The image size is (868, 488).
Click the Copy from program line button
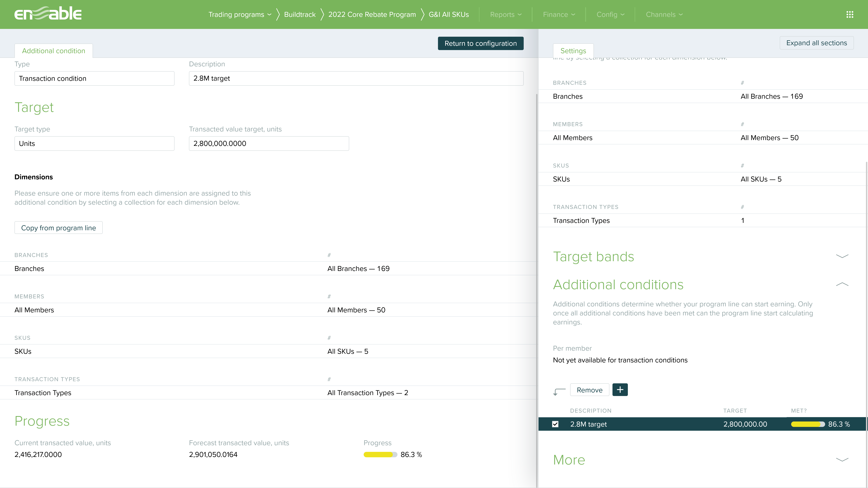[58, 228]
